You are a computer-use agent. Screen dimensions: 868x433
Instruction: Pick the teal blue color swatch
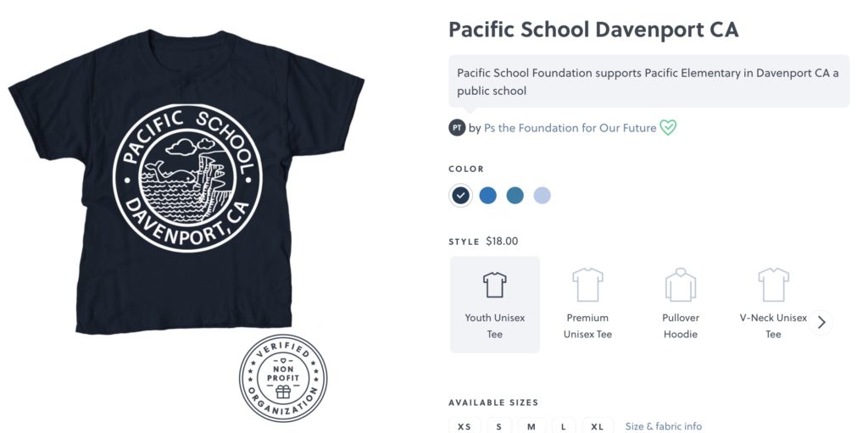[x=515, y=196]
